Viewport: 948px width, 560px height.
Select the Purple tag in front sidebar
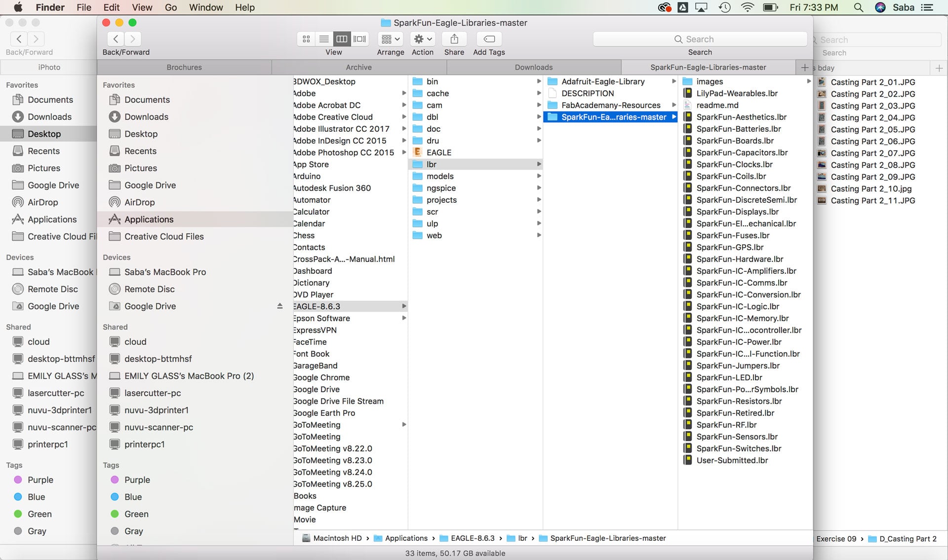137,480
